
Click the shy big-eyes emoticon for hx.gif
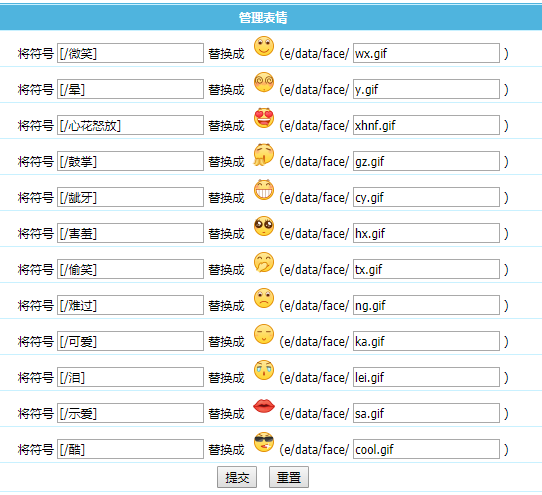click(264, 226)
